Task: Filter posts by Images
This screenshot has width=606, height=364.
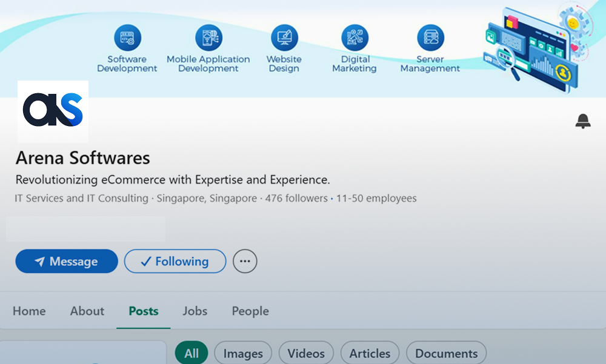Action: [243, 353]
